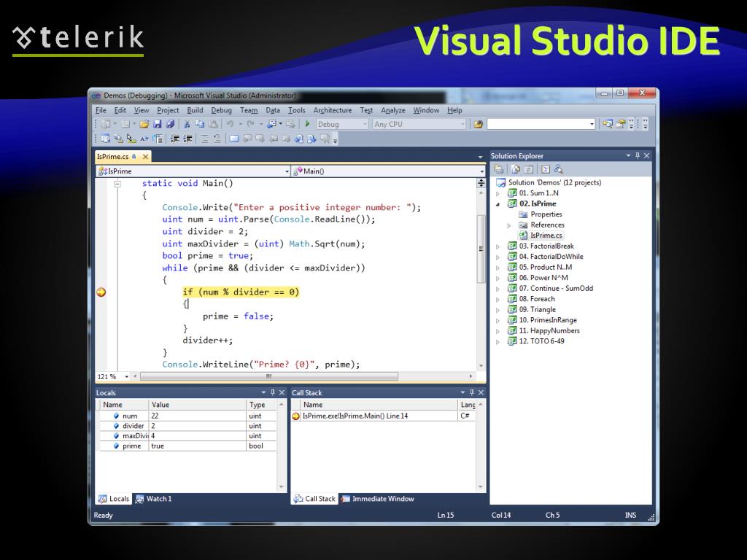Click the Copy toolbar icon
The width and height of the screenshot is (747, 560).
[x=200, y=124]
